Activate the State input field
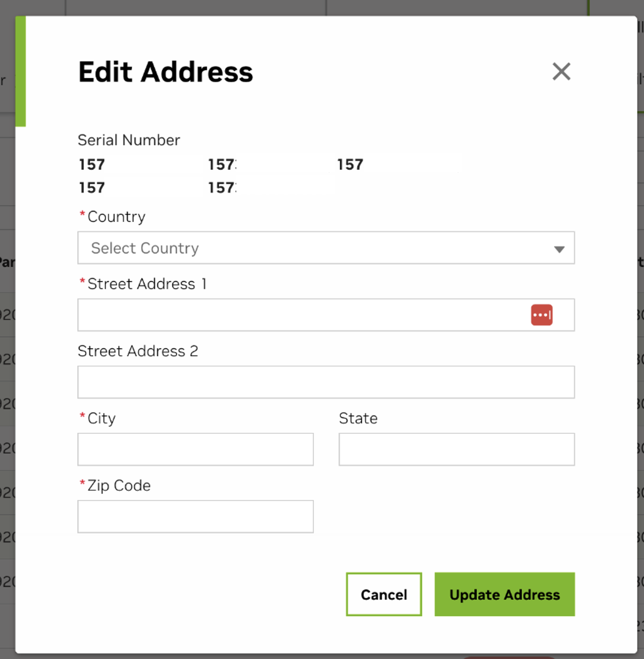644x659 pixels. point(456,449)
